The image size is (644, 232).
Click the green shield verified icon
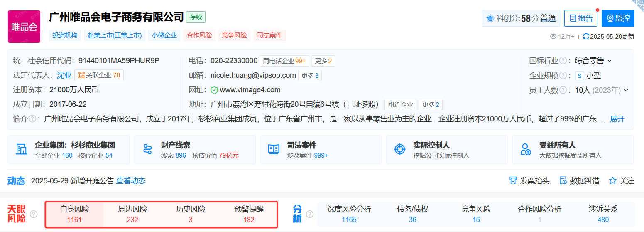[x=214, y=90]
